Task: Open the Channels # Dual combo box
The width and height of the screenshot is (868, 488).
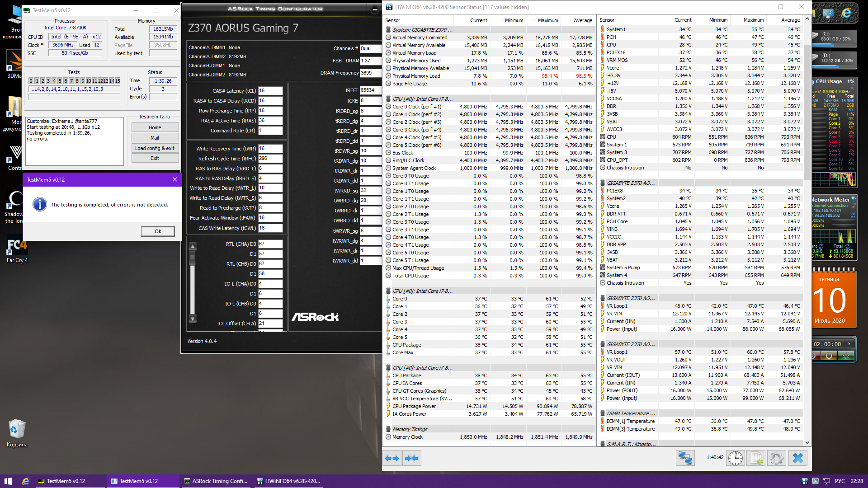Action: coord(370,48)
